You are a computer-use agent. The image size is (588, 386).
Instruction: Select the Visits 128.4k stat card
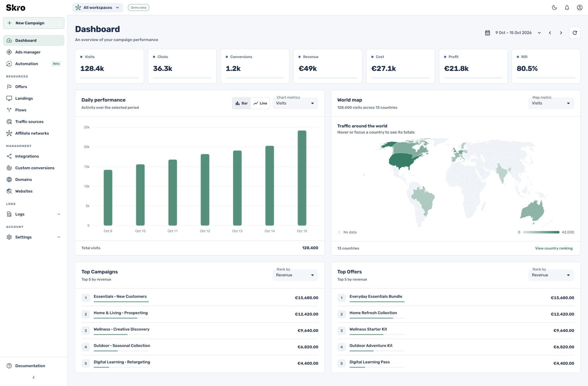109,66
